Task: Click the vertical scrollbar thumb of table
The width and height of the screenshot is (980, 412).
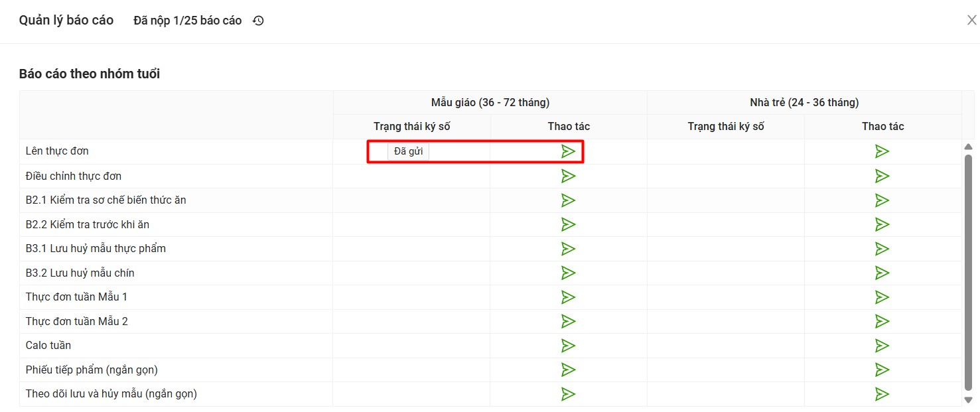Action: [968, 272]
